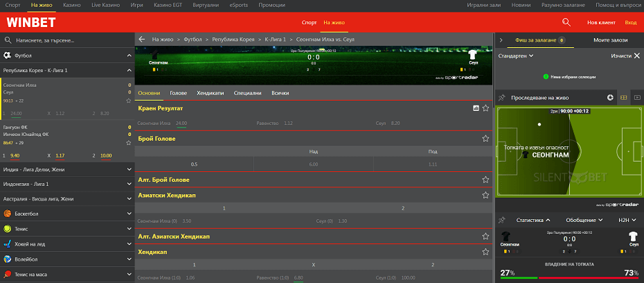Open statistics icon next to Краен Резултат
The width and height of the screenshot is (644, 283).
(x=476, y=108)
